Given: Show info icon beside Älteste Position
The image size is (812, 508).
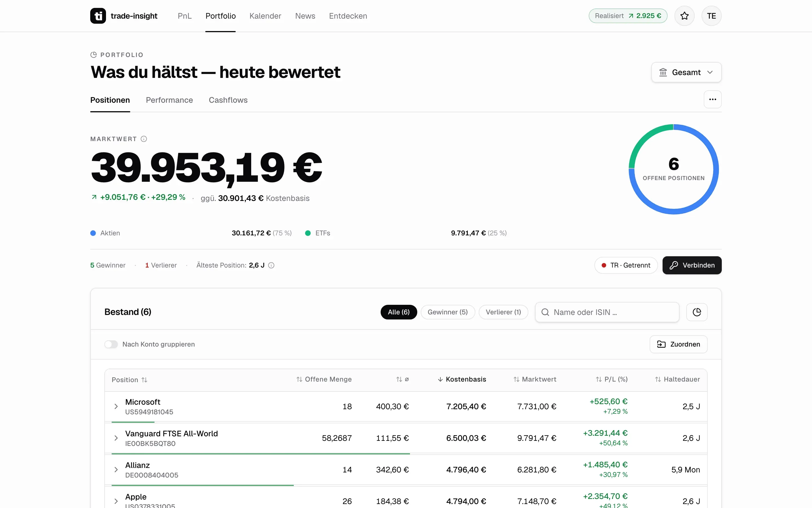Looking at the screenshot, I should 272,265.
